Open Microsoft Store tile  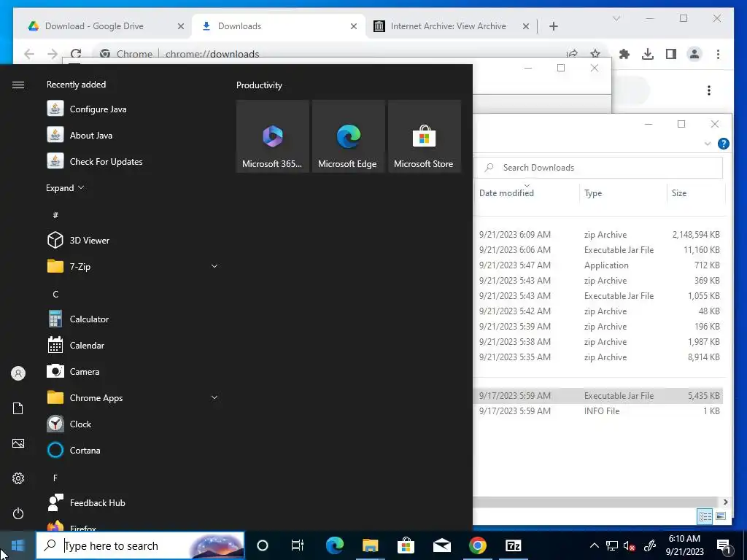point(424,136)
